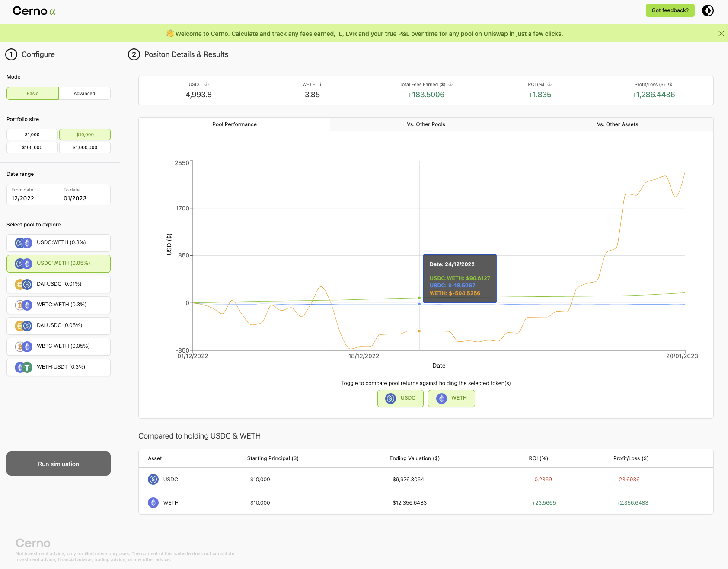Open To date 01/2023 picker
This screenshot has height=569, width=728.
pos(85,194)
